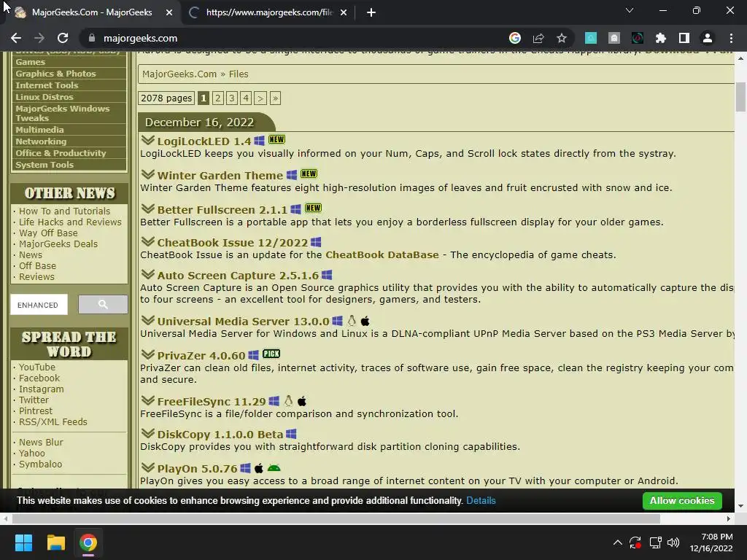Expand the FreeFileSync 11.29 chevron
This screenshot has width=747, height=560.
[147, 400]
